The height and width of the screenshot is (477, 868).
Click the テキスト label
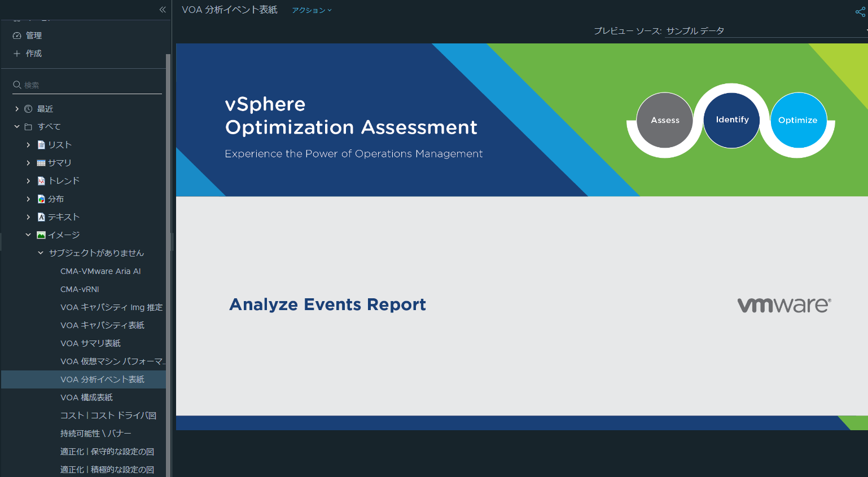(64, 217)
